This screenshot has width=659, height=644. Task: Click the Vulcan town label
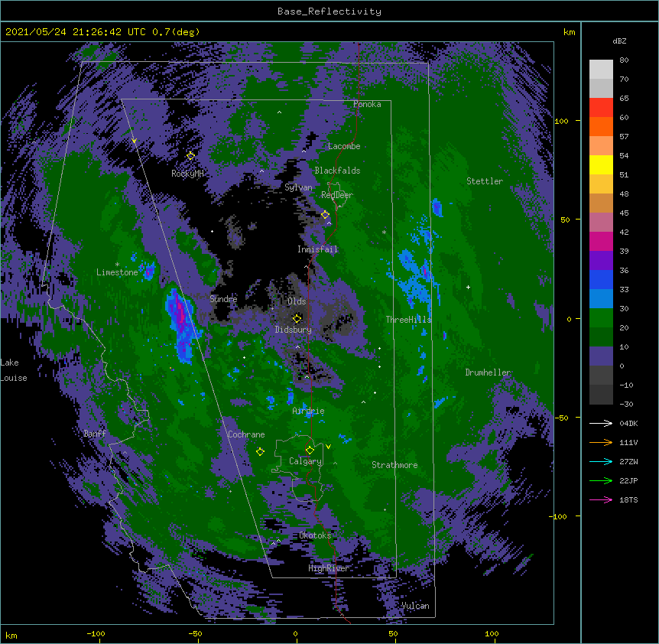point(415,606)
